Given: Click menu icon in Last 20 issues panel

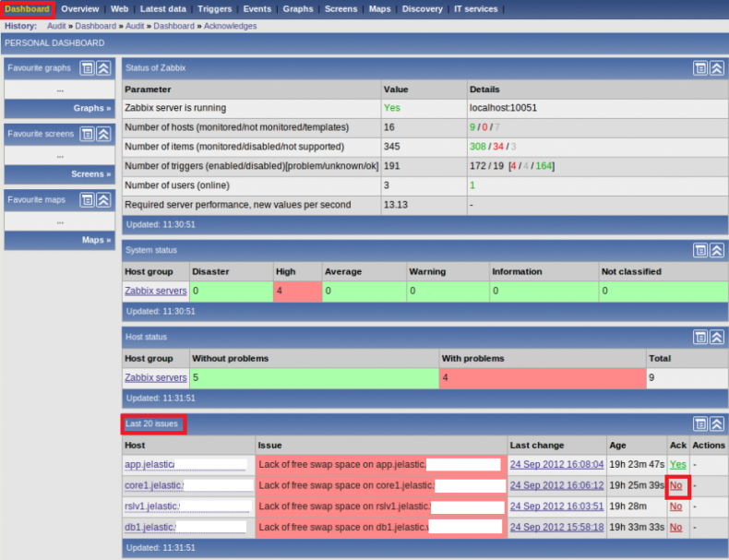Looking at the screenshot, I should [701, 424].
